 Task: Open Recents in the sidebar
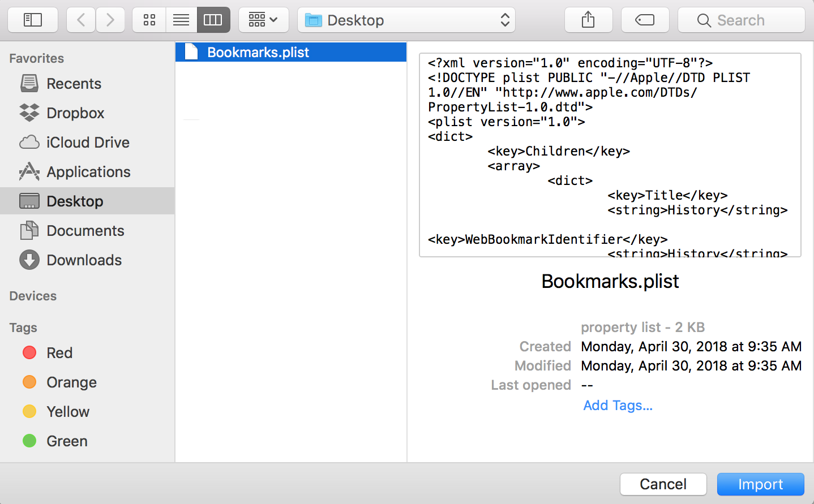74,84
